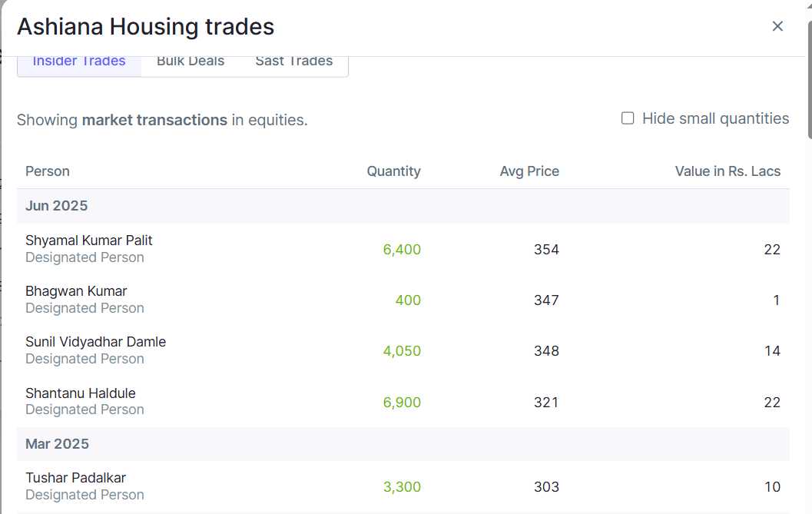Click the 6,900 quantity value

coord(402,403)
